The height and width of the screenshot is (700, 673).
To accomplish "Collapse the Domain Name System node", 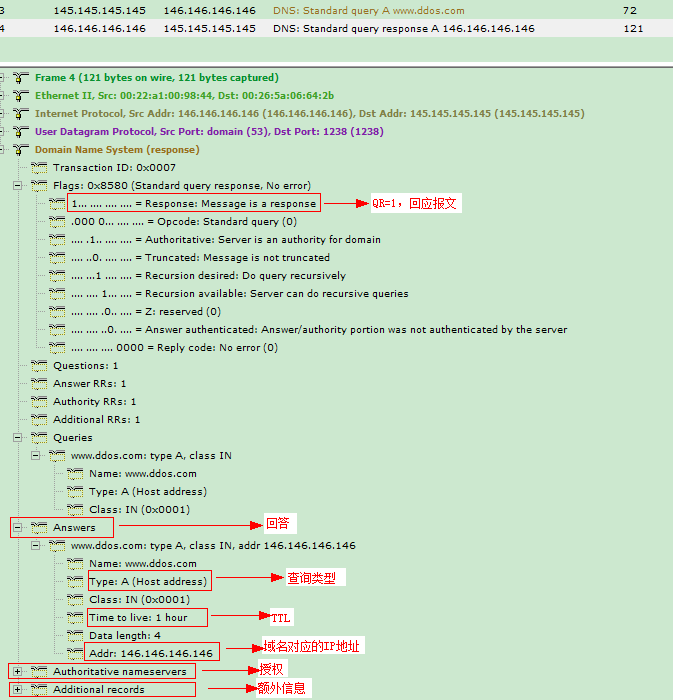I will [x=4, y=150].
